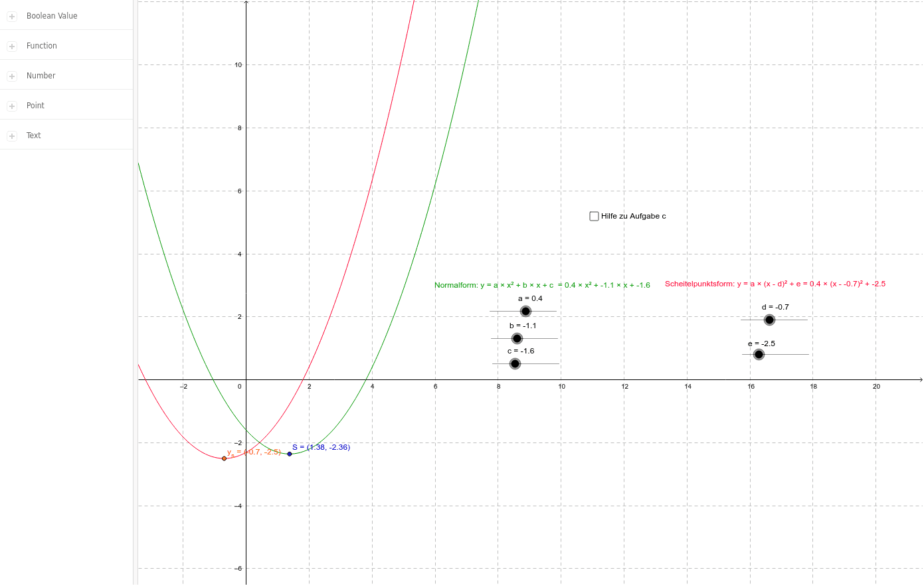Enable the Hilfe zu Aufgabe c checkbox
This screenshot has height=586, width=924.
594,216
